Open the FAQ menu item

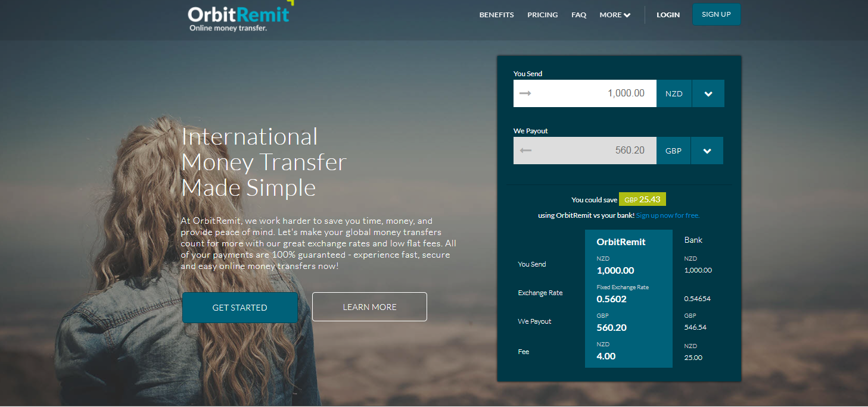tap(578, 15)
